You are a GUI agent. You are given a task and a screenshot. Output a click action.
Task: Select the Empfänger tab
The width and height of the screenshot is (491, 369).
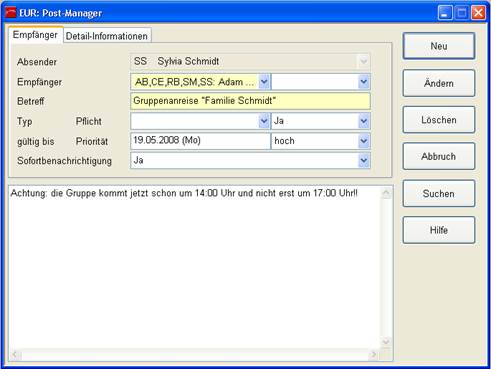(x=35, y=35)
